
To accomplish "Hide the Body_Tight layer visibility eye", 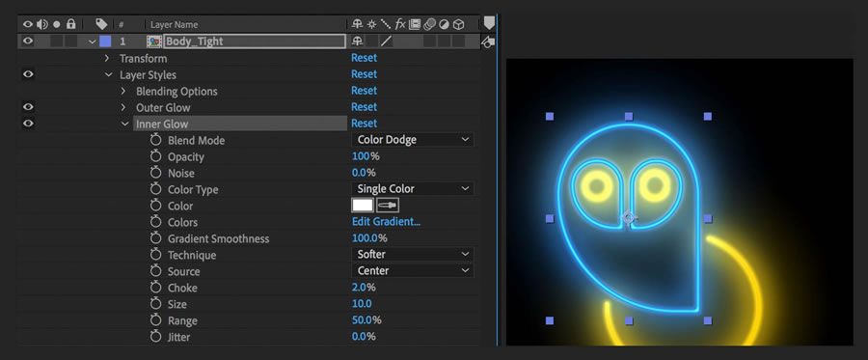I will point(28,41).
